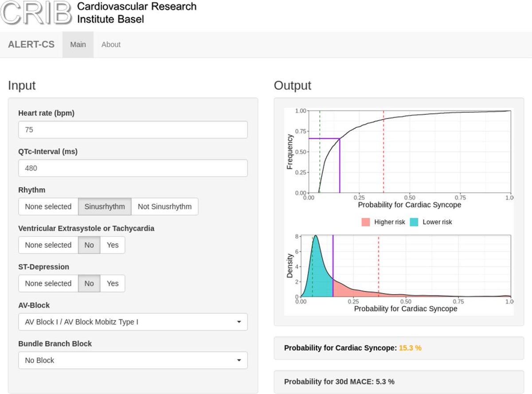Click the Cardiovascular Research Institute Basel title

tap(137, 13)
